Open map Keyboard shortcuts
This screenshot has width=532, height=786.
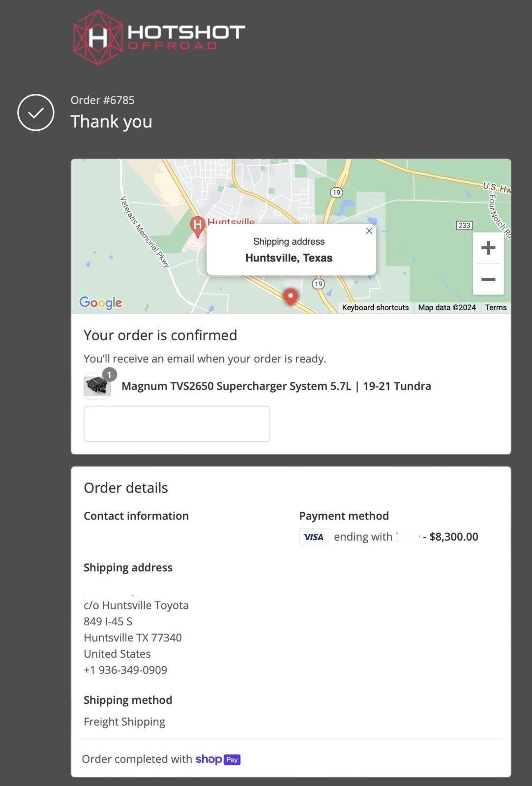[x=375, y=308]
